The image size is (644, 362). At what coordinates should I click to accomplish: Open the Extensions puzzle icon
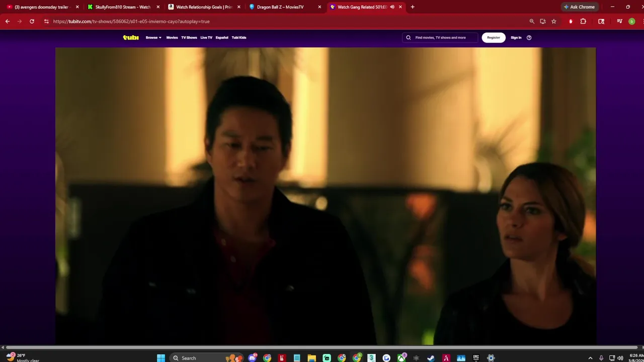[x=583, y=21]
